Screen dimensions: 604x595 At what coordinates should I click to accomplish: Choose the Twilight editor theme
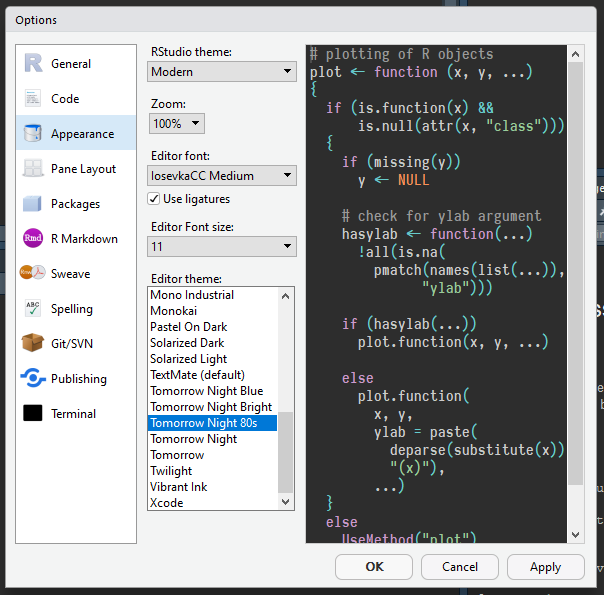click(213, 471)
